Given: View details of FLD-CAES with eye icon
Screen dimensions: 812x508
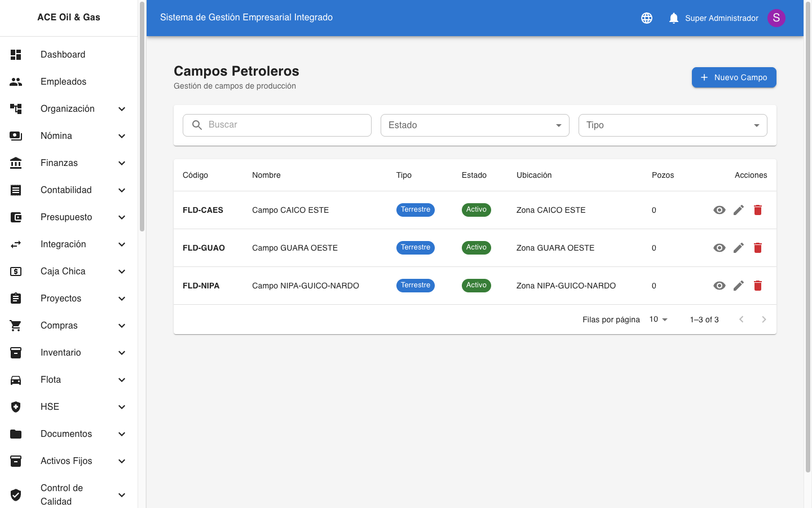Looking at the screenshot, I should (719, 210).
